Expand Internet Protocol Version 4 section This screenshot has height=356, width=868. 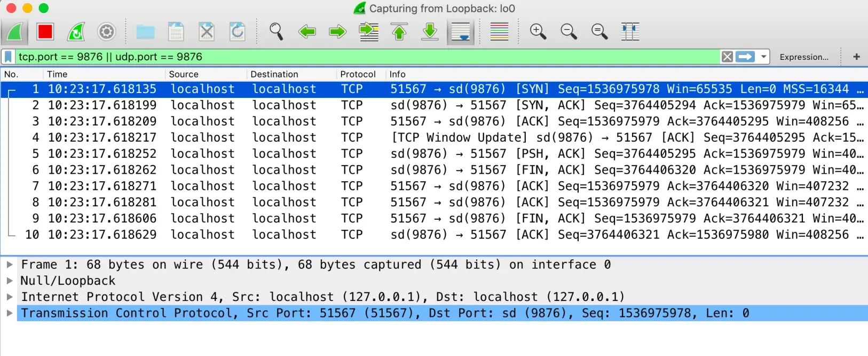click(10, 297)
